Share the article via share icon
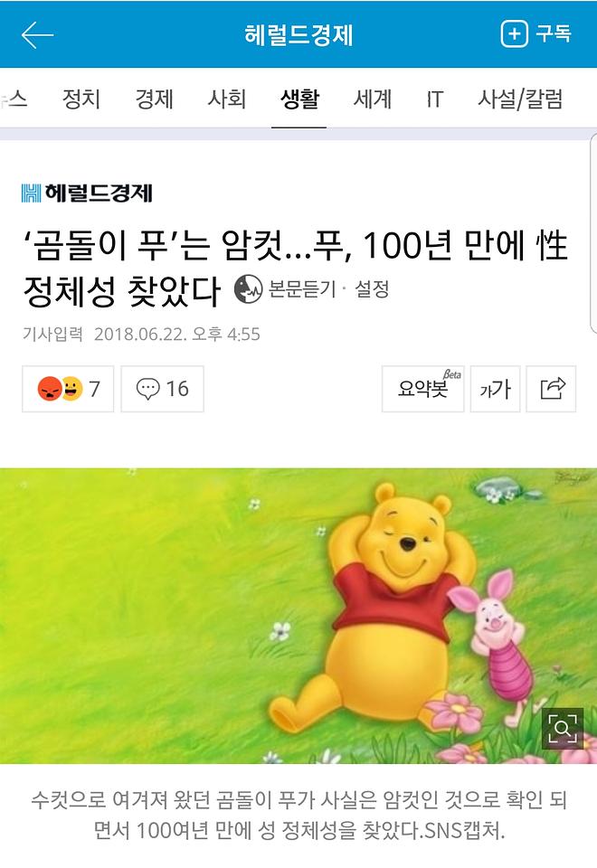 [x=551, y=389]
